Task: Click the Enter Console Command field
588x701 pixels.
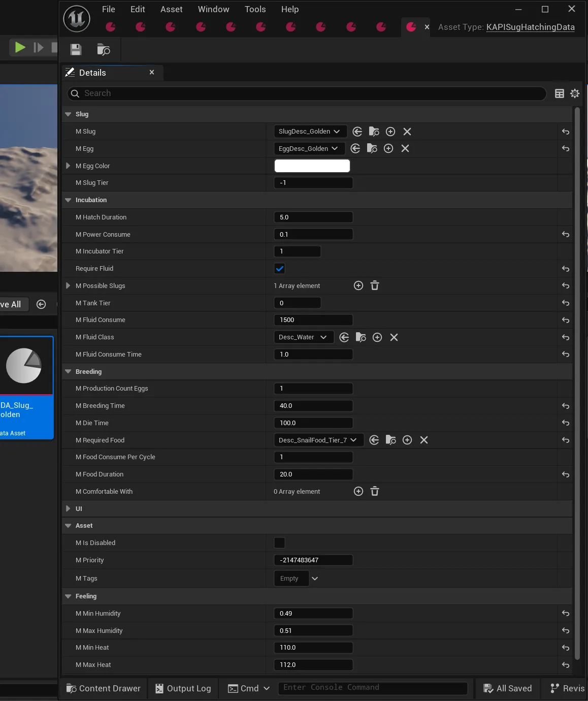Action: click(373, 688)
